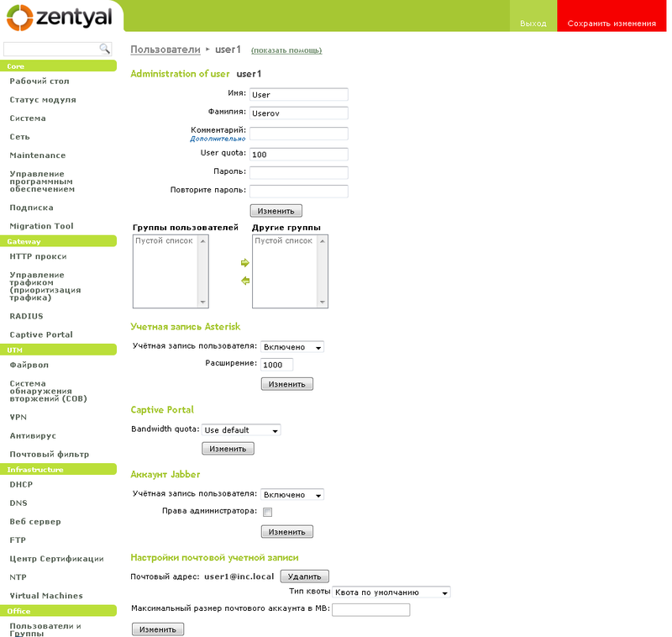The height and width of the screenshot is (637, 672).
Task: Open Управление трафиком menu item
Action: pos(45,286)
